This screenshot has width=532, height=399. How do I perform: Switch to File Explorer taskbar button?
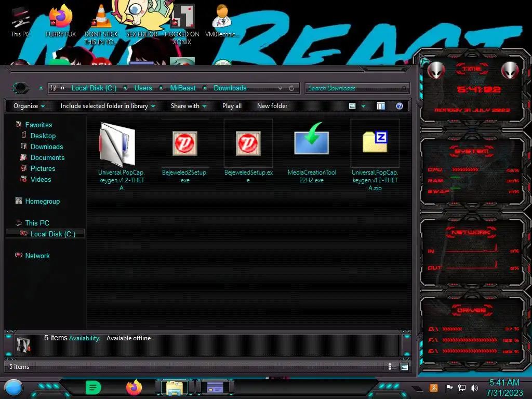(175, 388)
